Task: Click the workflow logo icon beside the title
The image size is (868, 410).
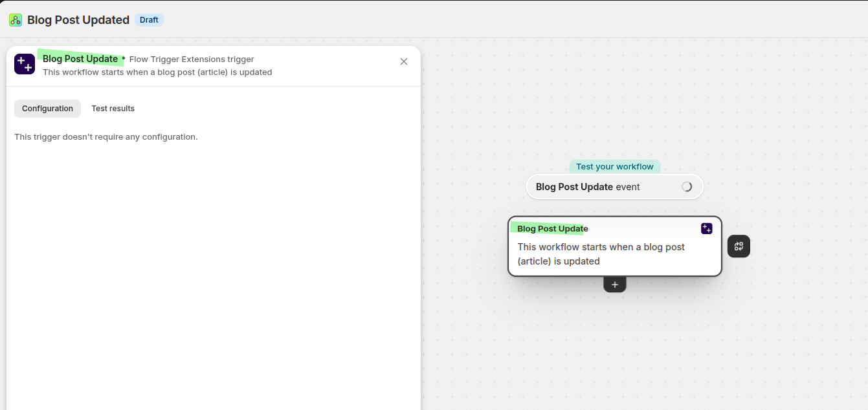Action: click(x=15, y=20)
